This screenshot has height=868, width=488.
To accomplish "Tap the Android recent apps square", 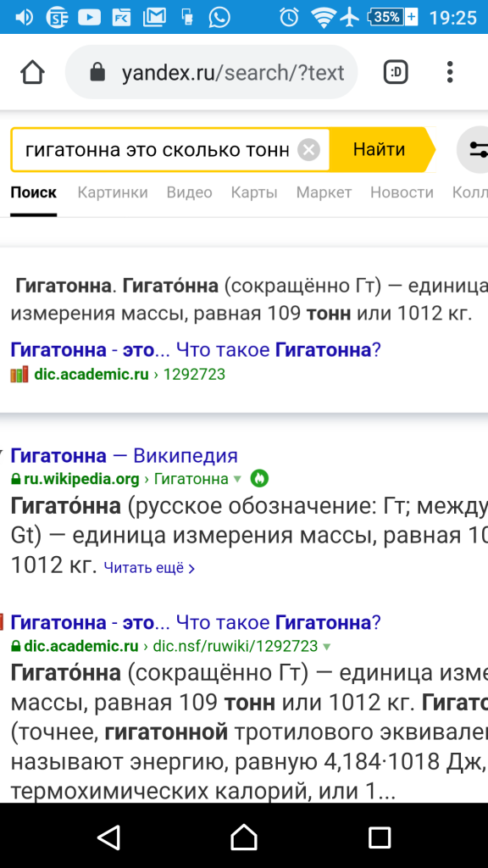I will tap(380, 837).
